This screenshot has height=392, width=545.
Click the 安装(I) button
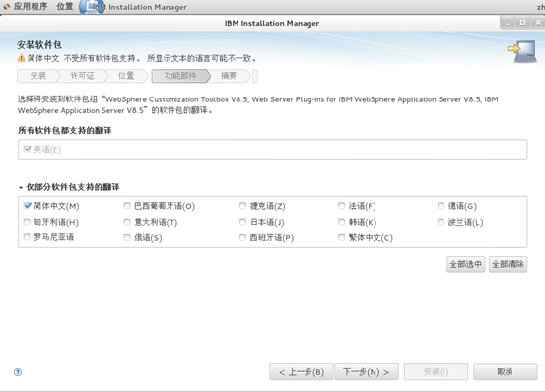pyautogui.click(x=436, y=372)
